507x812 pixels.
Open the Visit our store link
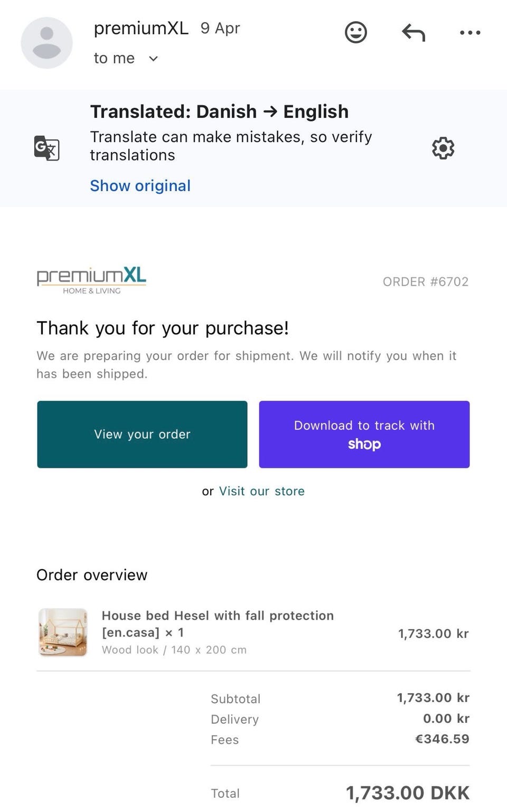click(261, 491)
